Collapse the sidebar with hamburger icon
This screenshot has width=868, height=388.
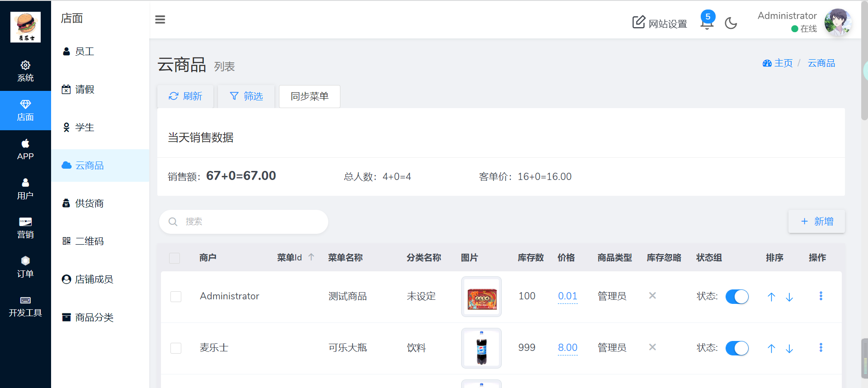point(160,19)
